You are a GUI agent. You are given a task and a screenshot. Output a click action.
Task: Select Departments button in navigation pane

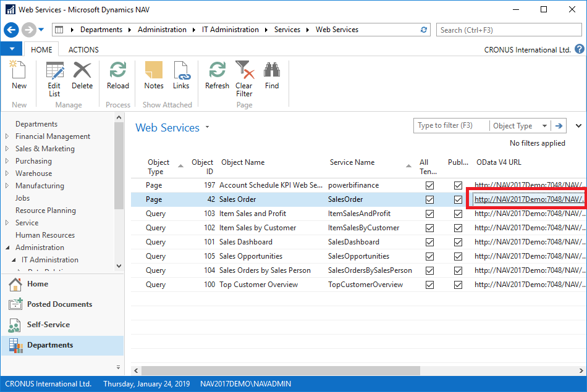tap(62, 345)
